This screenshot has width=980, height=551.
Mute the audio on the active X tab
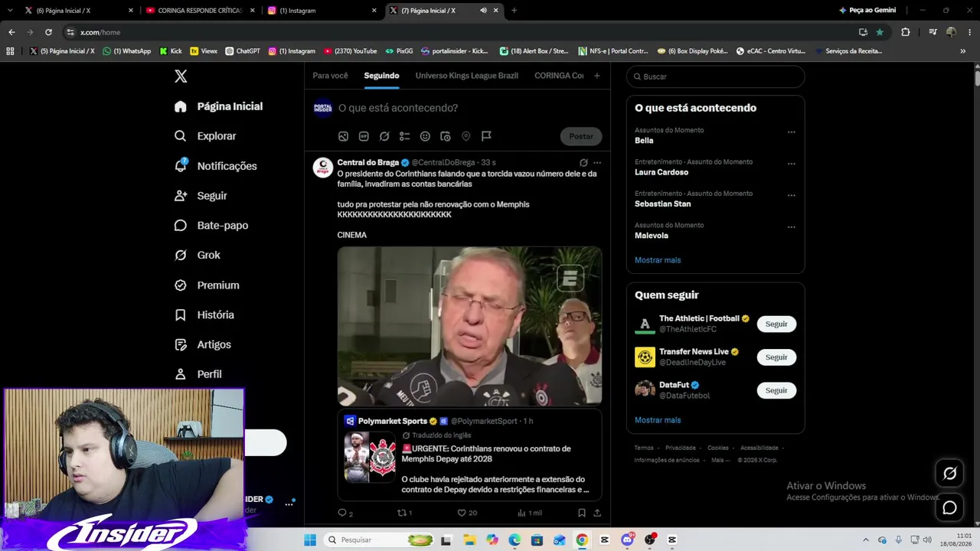[x=483, y=11]
